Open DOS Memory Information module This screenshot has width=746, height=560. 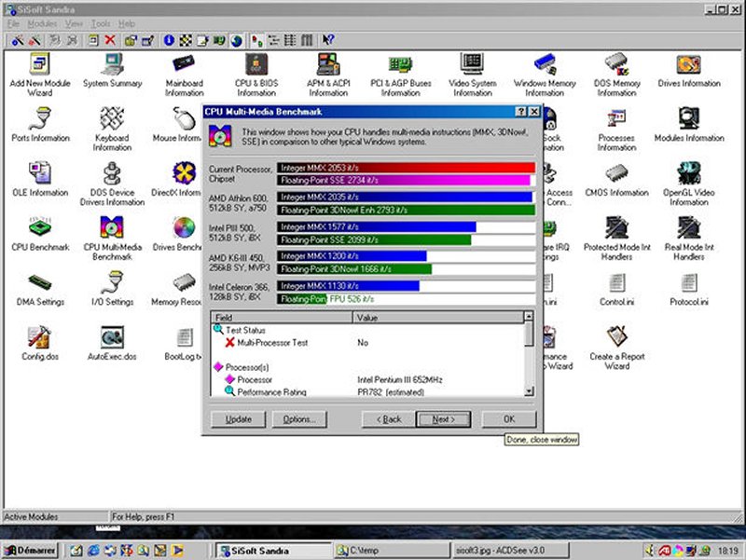point(616,75)
